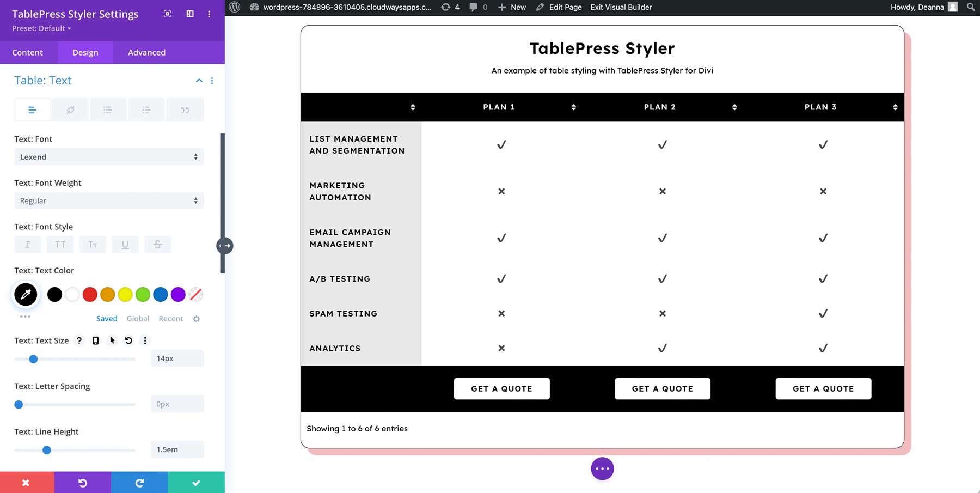The height and width of the screenshot is (493, 980).
Task: Click the responsive phone icon for Text Size
Action: (x=96, y=340)
